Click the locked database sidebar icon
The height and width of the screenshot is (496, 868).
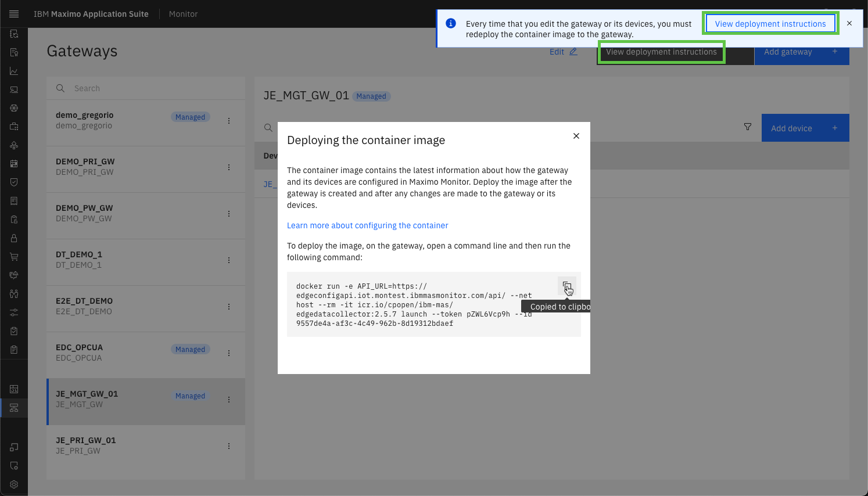[x=14, y=220]
